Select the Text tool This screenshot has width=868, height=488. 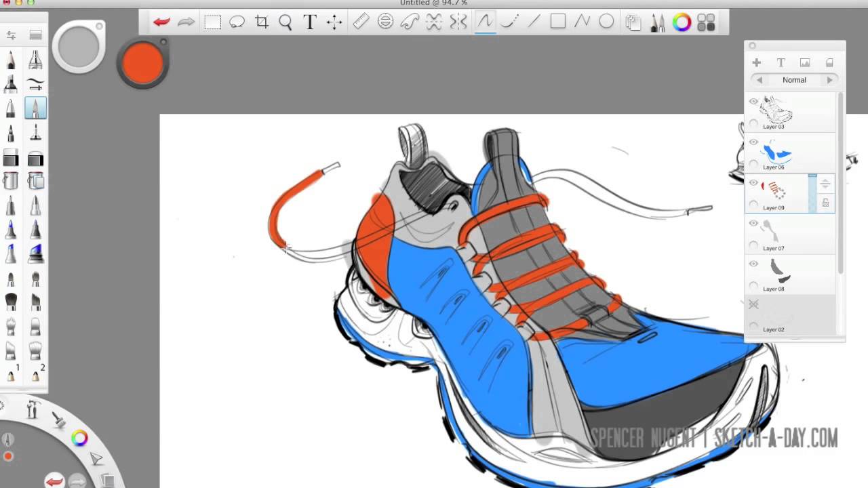pyautogui.click(x=310, y=22)
